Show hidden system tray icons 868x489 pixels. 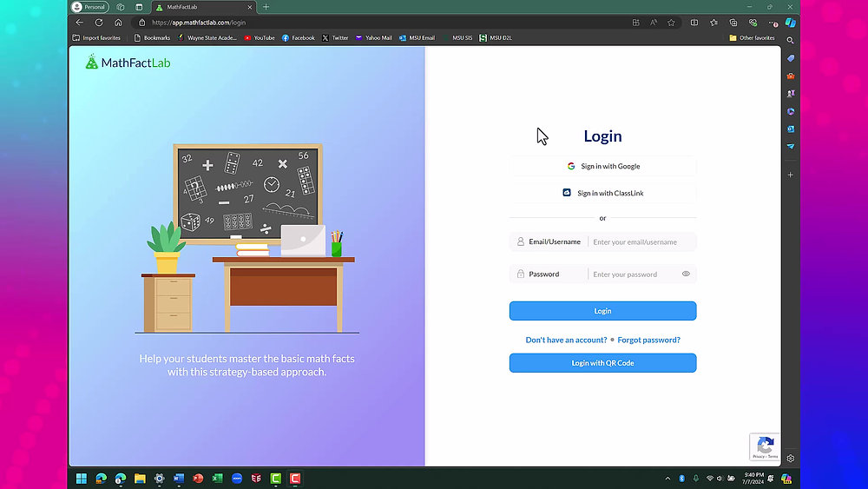(667, 479)
